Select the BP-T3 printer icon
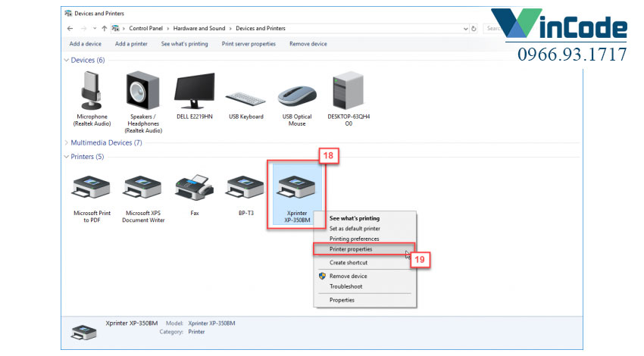This screenshot has width=644, height=356. click(x=245, y=186)
